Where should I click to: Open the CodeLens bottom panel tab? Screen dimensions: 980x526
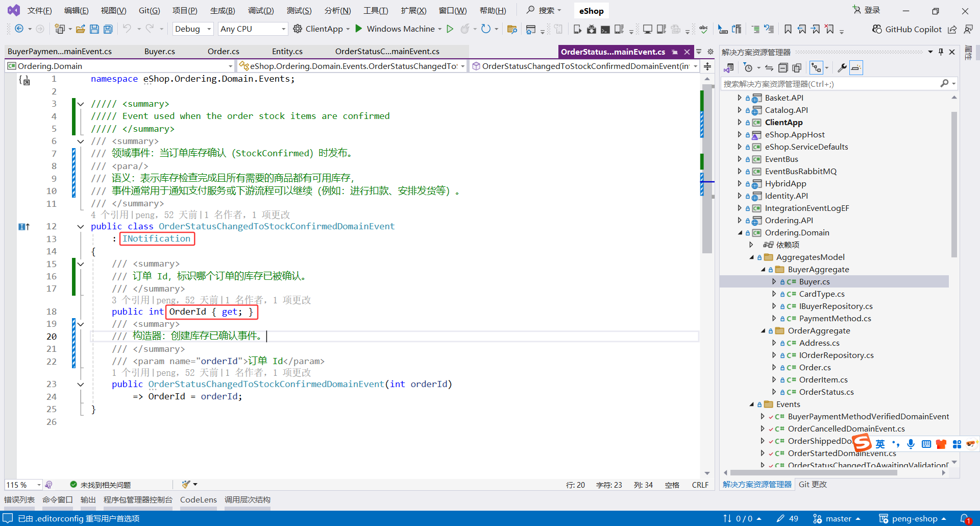(x=199, y=500)
